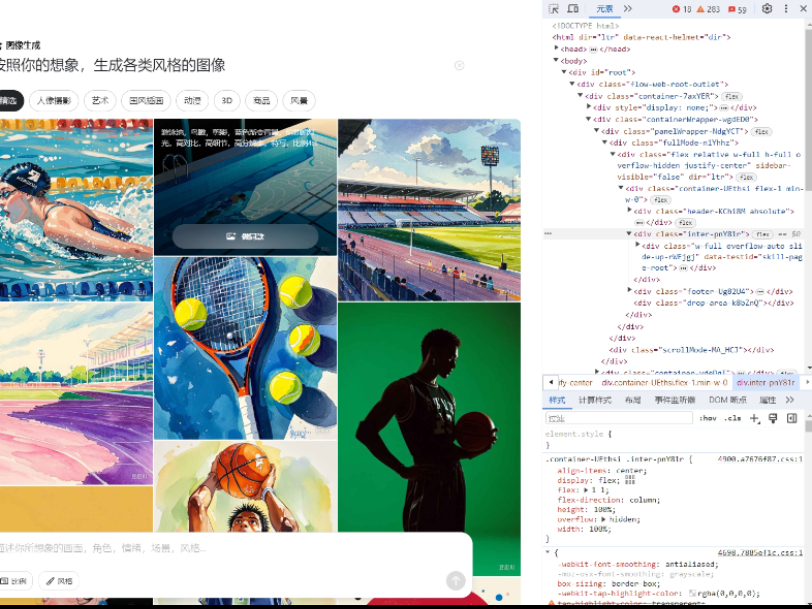Viewport: 812px width, 609px height.
Task: Show more DevTools panels next to 元素 tab
Action: [628, 9]
